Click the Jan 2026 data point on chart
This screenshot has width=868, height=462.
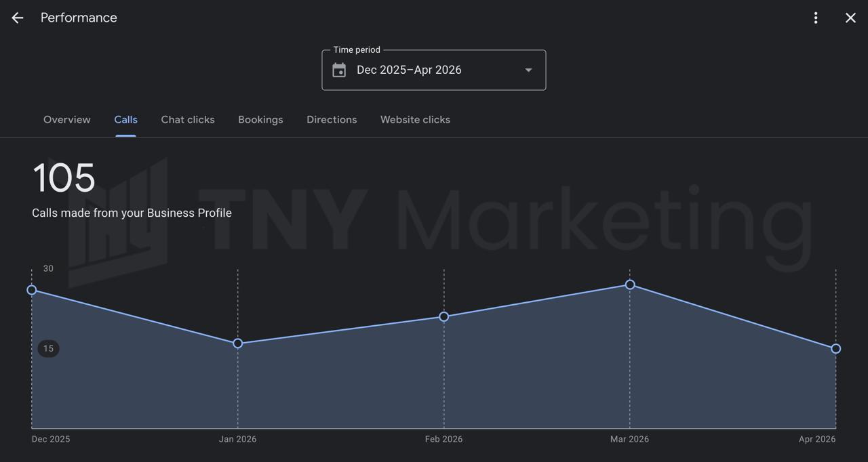pyautogui.click(x=238, y=343)
